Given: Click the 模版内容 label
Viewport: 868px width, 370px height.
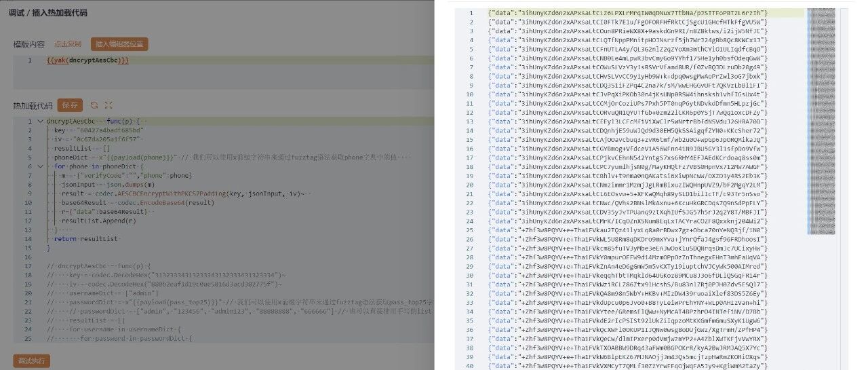Looking at the screenshot, I should pyautogui.click(x=29, y=44).
